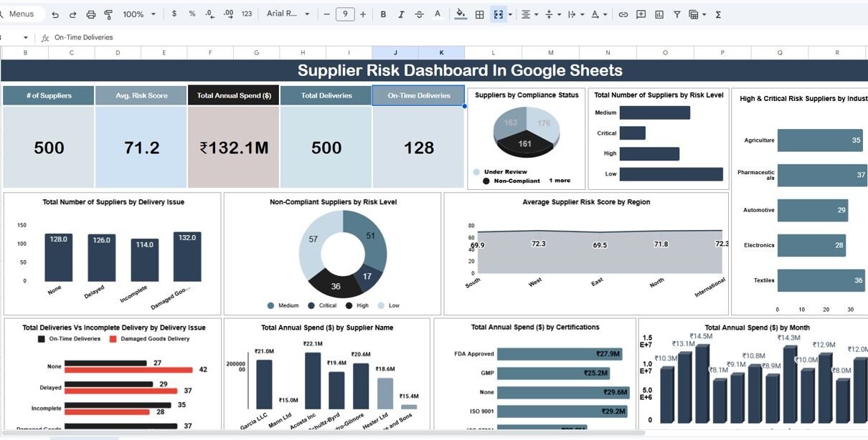Toggle italic formatting

click(x=401, y=14)
